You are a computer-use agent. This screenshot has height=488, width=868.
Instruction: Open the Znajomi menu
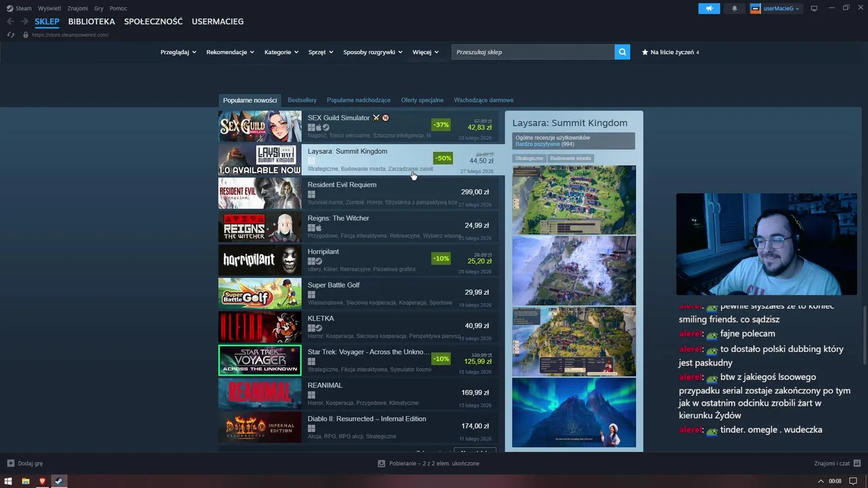coord(78,8)
